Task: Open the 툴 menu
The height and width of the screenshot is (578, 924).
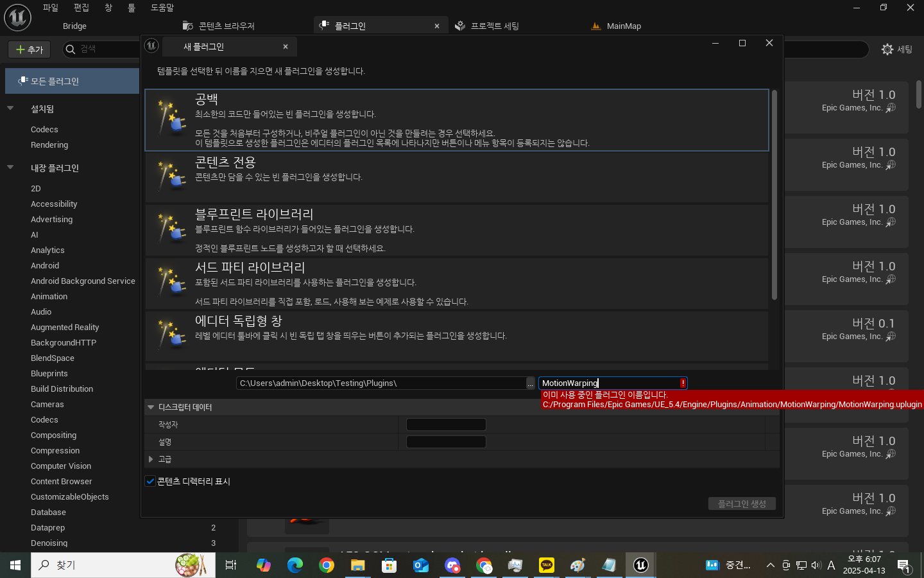Action: pyautogui.click(x=132, y=8)
